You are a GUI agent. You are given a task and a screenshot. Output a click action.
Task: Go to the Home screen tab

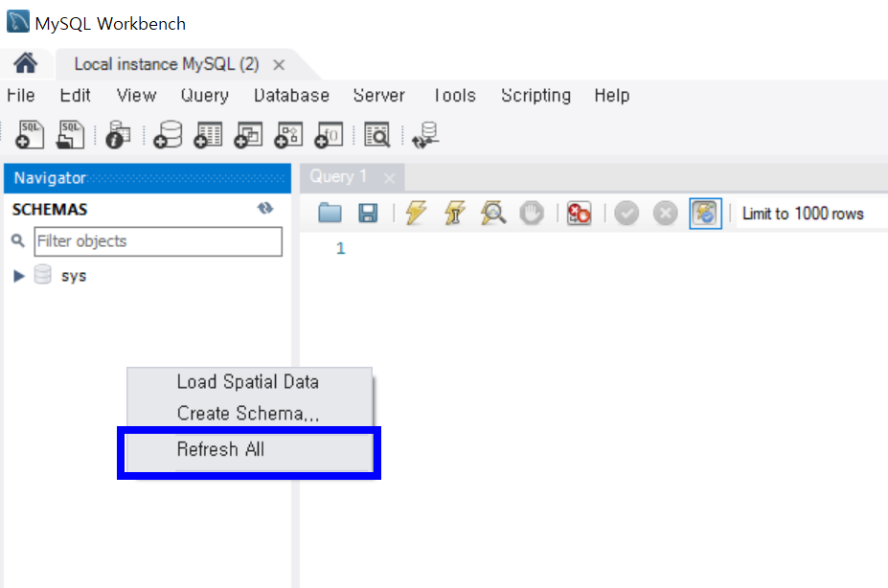click(x=26, y=63)
